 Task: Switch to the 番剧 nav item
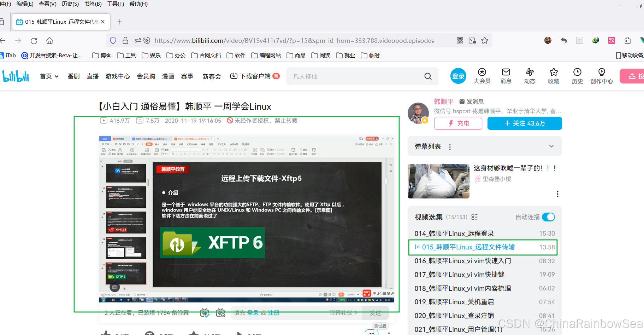point(73,76)
